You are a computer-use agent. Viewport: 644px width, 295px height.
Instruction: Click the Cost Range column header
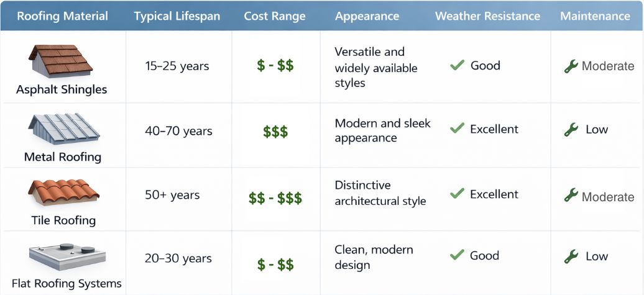(x=275, y=16)
